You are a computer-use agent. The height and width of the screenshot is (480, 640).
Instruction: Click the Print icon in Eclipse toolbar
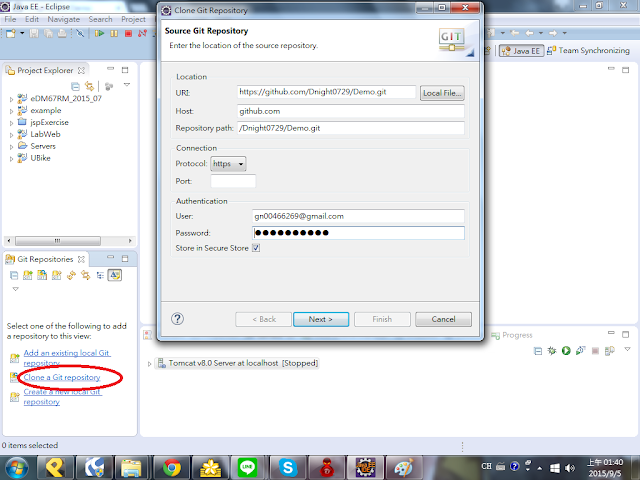(62, 33)
